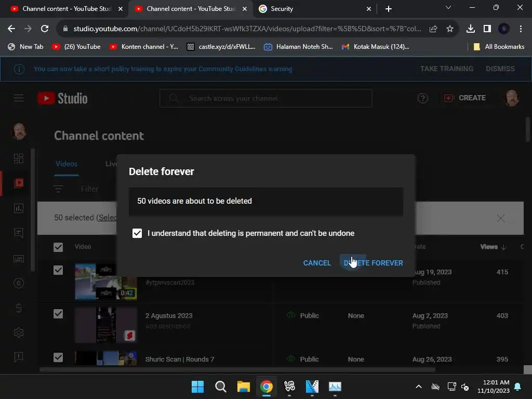Open Chrome three-dot menu
The width and height of the screenshot is (532, 399).
(x=521, y=29)
